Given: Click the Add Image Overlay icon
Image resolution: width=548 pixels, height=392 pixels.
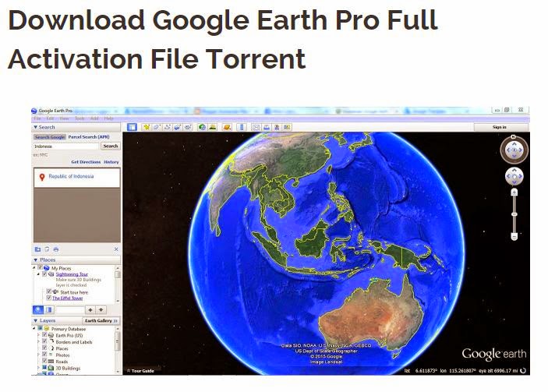Looking at the screenshot, I should (x=178, y=127).
